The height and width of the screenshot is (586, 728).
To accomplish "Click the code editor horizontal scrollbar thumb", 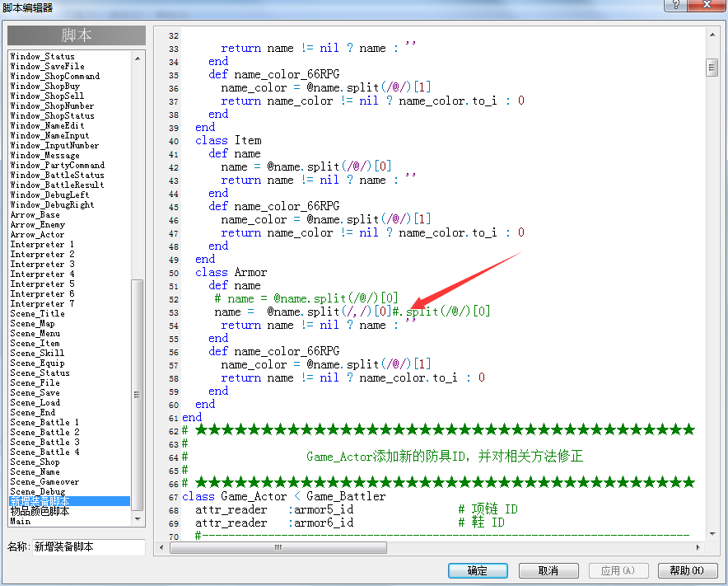I will 278,547.
